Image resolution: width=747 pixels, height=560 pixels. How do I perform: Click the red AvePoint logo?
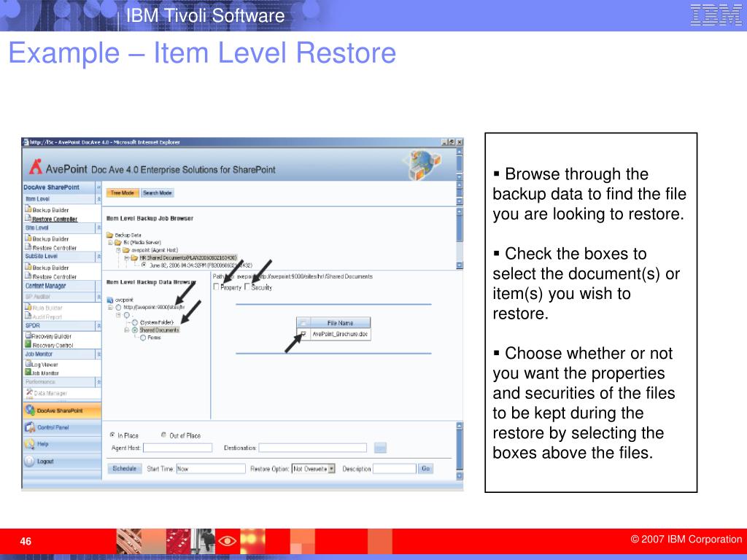(36, 167)
